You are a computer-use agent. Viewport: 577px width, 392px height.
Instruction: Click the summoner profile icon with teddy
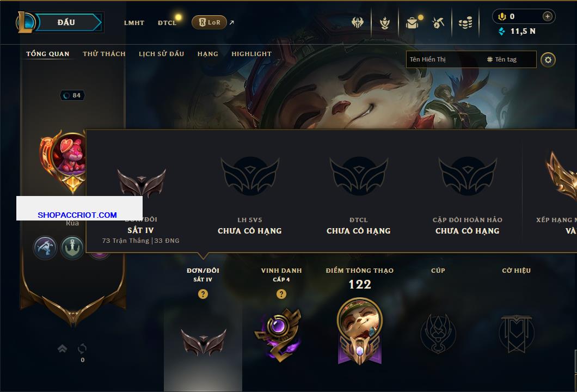pos(69,155)
